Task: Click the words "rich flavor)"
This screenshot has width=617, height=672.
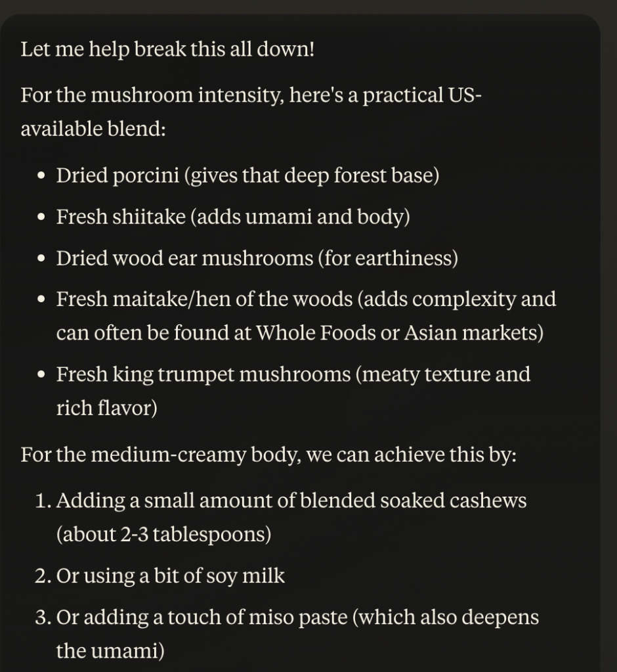Action: coord(106,409)
